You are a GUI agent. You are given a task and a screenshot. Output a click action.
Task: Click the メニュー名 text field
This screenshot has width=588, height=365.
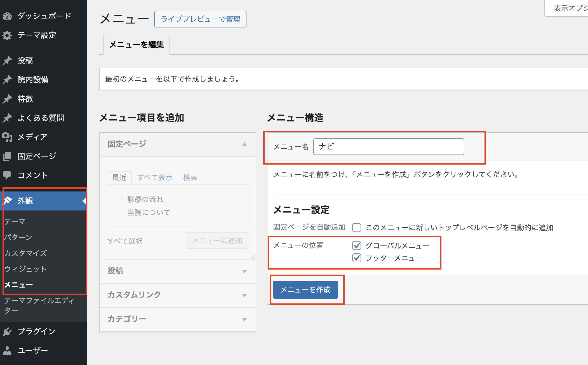click(389, 147)
